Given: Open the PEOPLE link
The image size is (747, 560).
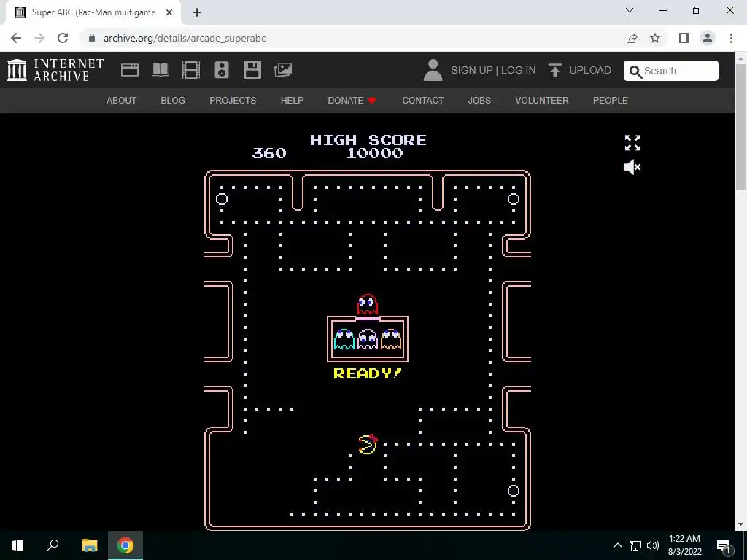Looking at the screenshot, I should (611, 101).
